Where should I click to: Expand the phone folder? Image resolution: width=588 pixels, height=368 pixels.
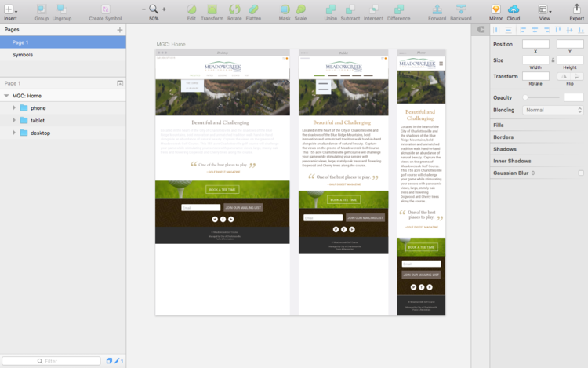pos(14,107)
